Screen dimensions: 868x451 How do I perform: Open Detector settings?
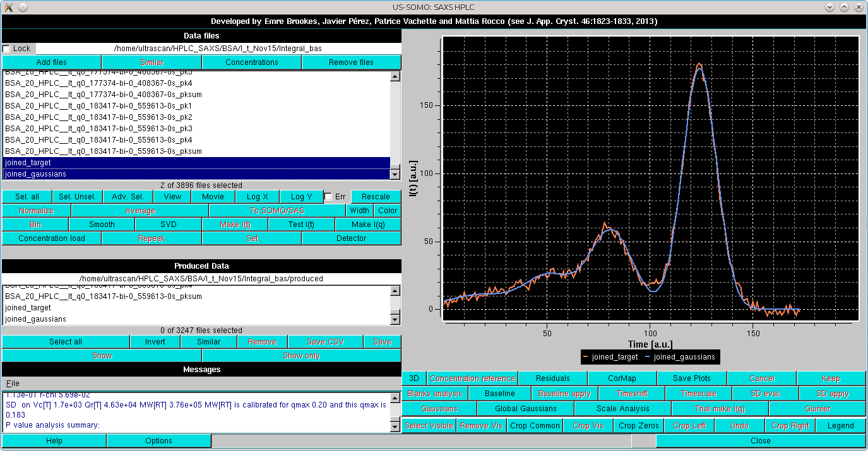tap(352, 238)
